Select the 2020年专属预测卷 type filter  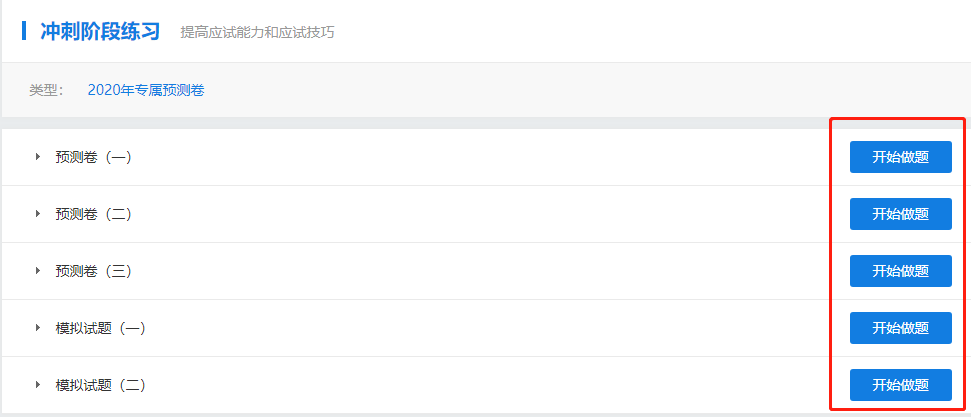(146, 90)
